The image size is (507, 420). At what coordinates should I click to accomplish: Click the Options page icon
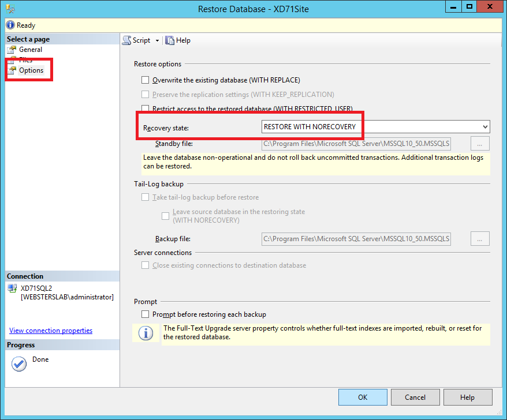[12, 70]
